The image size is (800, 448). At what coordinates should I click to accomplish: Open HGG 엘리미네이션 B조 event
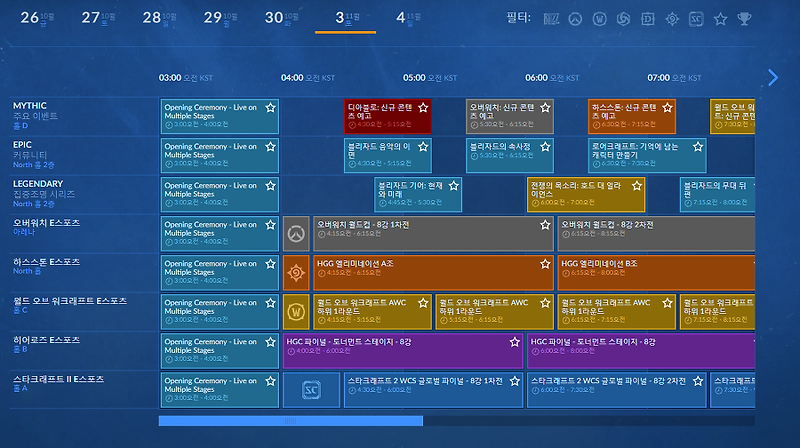656,273
